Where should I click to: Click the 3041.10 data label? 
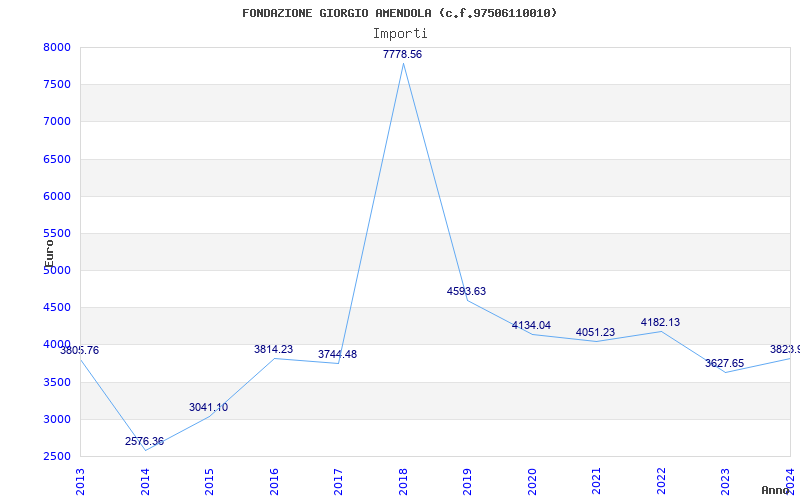208,408
